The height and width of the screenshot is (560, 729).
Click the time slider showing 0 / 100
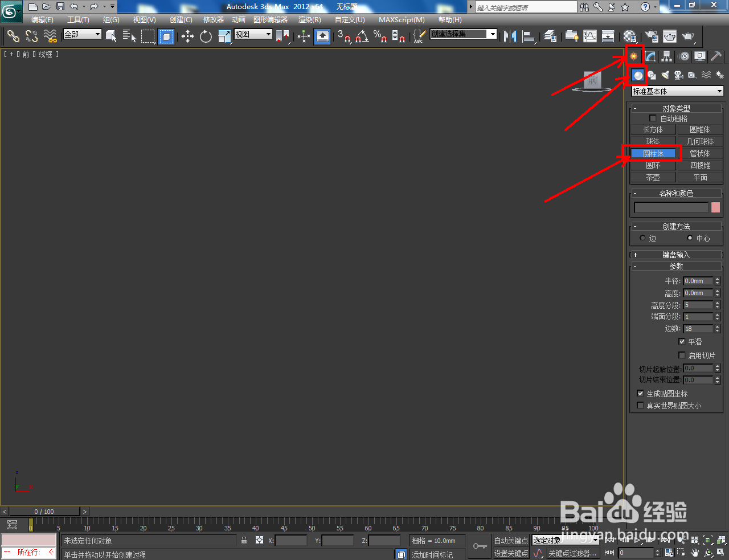[x=44, y=512]
